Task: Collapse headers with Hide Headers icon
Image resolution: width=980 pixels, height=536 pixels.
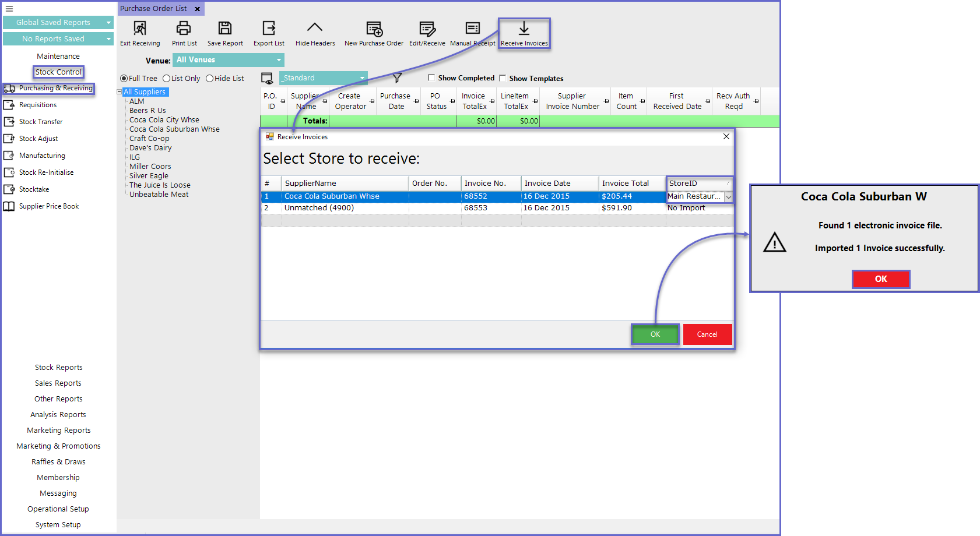Action: (x=315, y=29)
